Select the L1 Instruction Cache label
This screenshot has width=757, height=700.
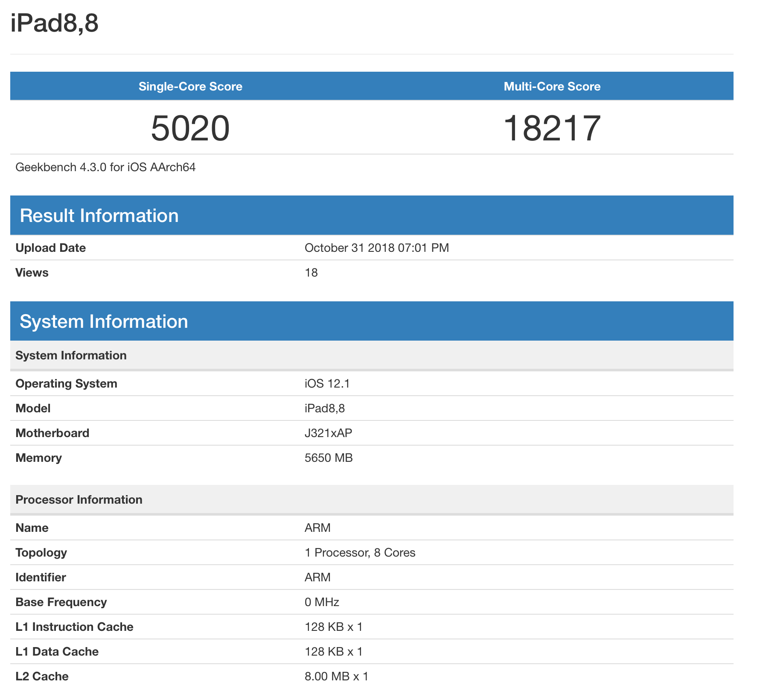(x=74, y=627)
